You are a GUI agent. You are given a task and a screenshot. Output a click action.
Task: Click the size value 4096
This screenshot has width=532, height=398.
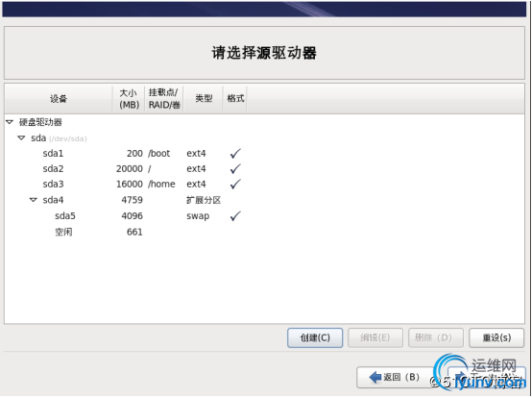pyautogui.click(x=132, y=216)
